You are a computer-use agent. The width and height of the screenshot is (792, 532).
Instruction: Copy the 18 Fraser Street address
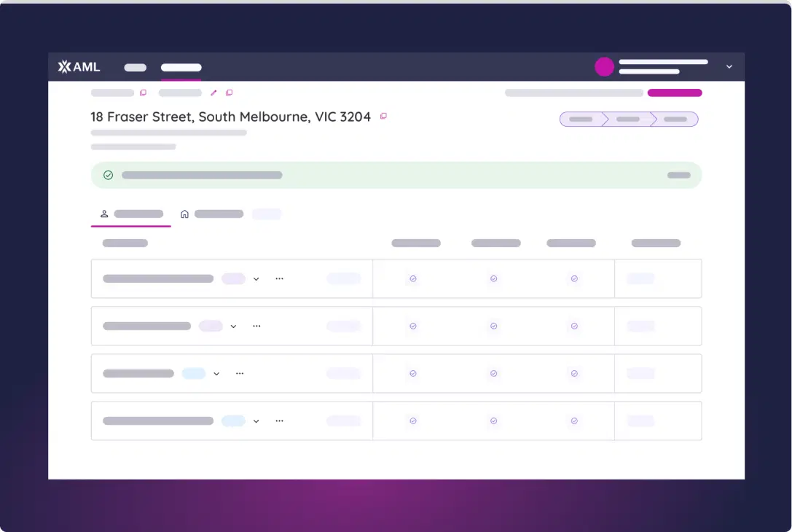point(383,117)
